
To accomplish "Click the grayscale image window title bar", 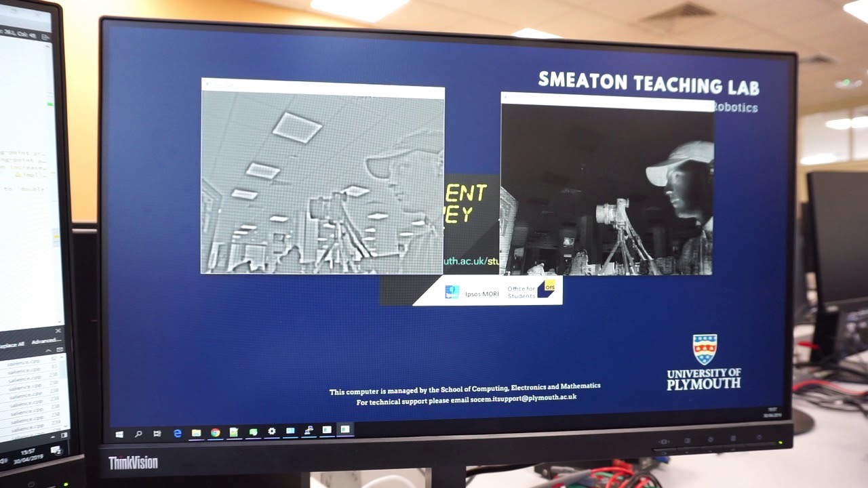I will 323,87.
